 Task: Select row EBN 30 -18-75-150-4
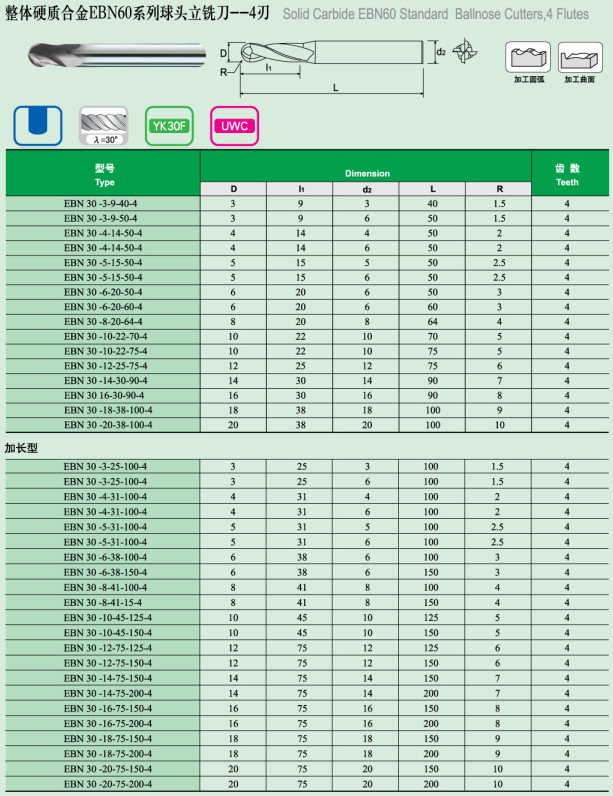coord(307,738)
